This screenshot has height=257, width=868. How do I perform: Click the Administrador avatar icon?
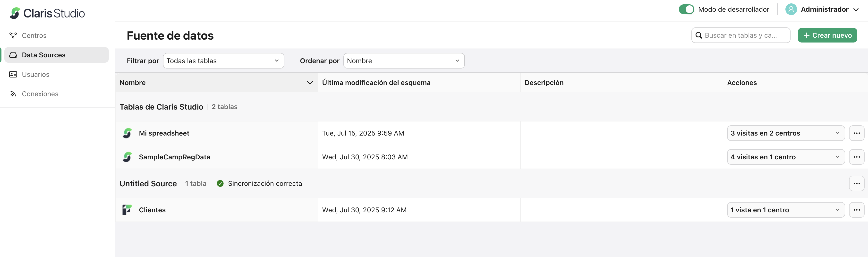pyautogui.click(x=791, y=9)
